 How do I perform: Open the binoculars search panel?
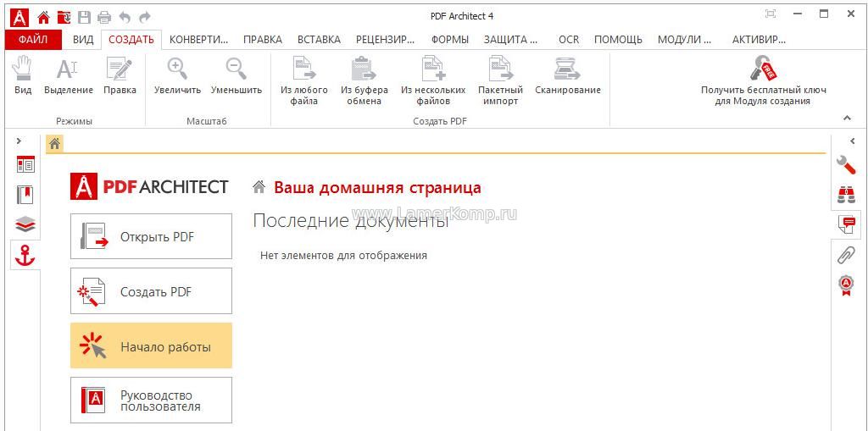(845, 195)
